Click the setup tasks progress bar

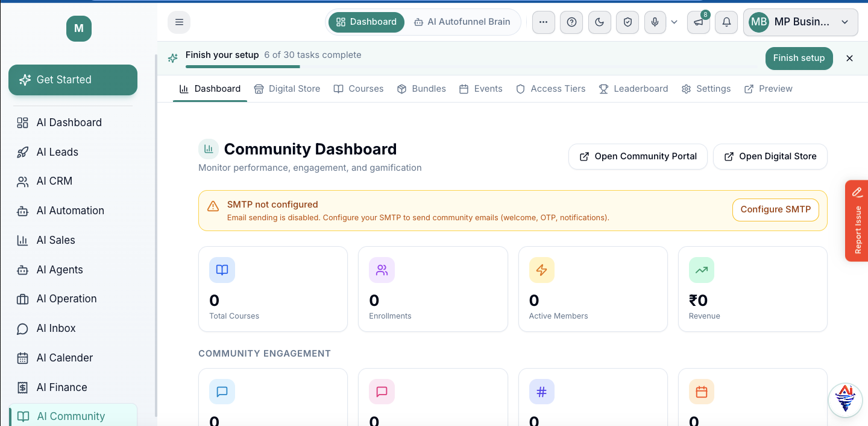[471, 66]
